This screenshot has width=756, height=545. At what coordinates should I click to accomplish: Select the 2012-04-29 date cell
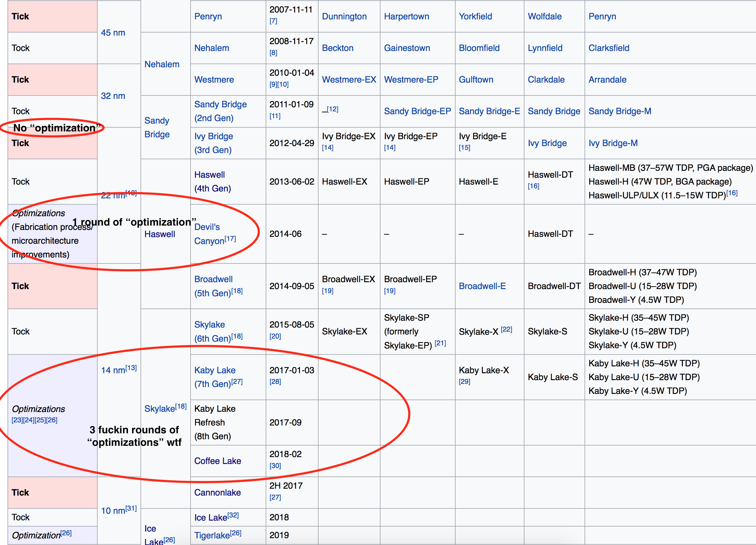click(292, 143)
